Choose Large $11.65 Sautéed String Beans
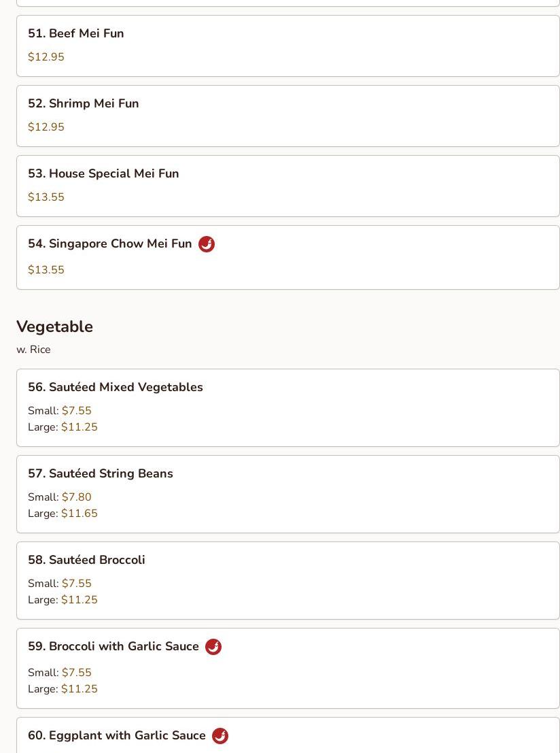This screenshot has width=560, height=753. [x=63, y=514]
